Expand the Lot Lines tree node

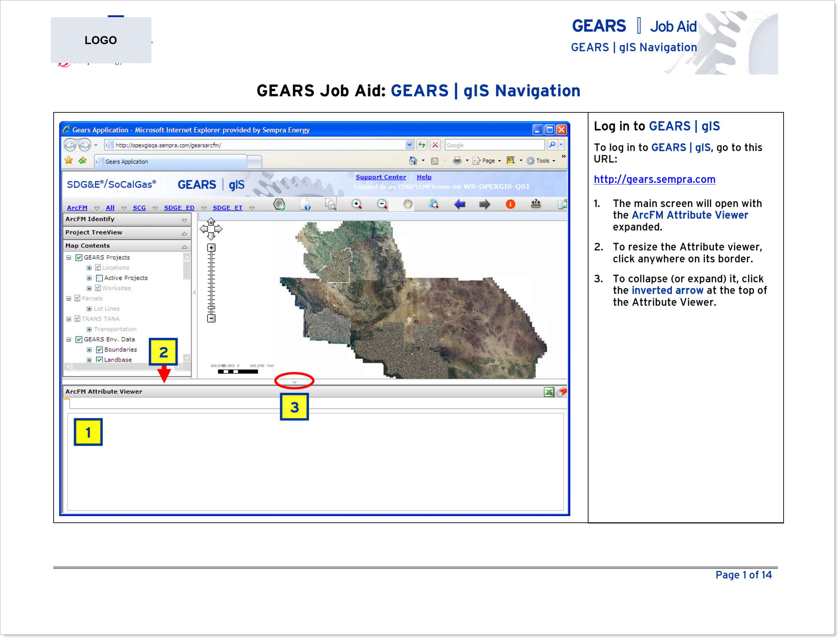pyautogui.click(x=89, y=309)
